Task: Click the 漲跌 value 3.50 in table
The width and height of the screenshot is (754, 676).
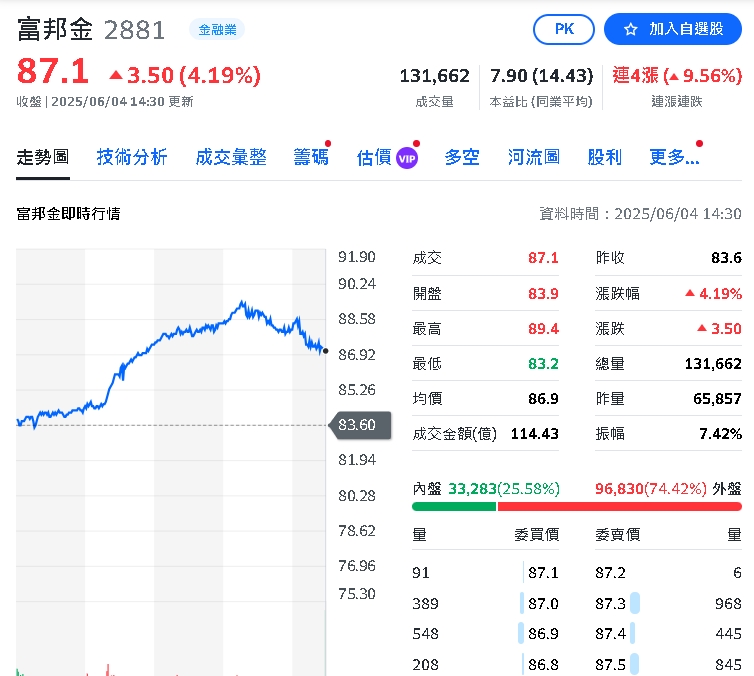Action: tap(719, 329)
